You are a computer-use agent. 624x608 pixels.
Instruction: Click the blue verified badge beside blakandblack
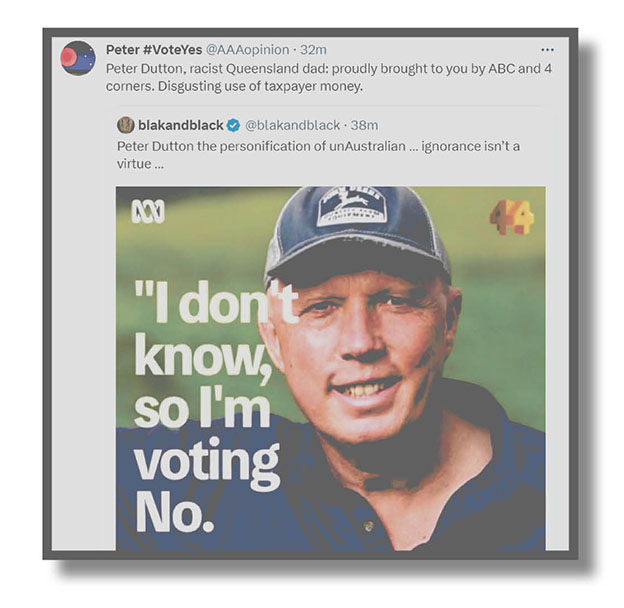pos(233,125)
